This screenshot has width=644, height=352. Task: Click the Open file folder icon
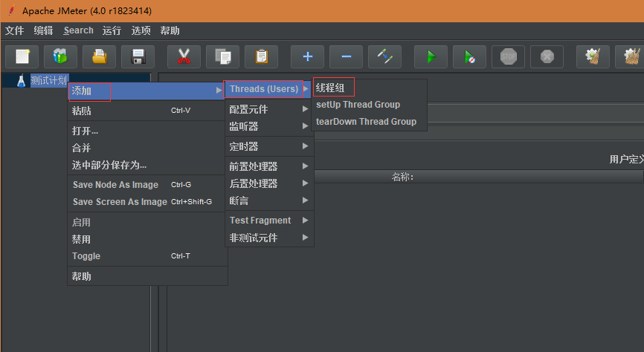pos(99,56)
